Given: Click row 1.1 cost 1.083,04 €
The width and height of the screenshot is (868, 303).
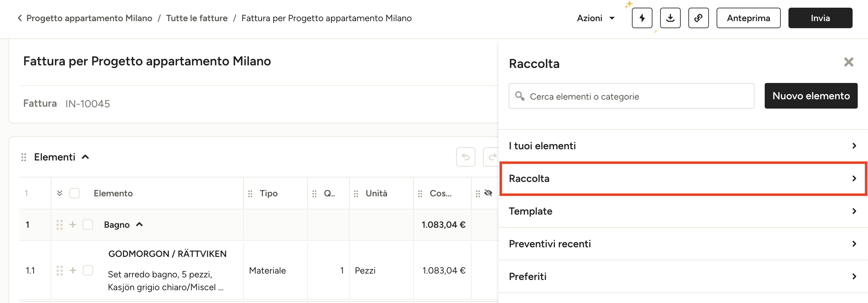Looking at the screenshot, I should (x=444, y=270).
